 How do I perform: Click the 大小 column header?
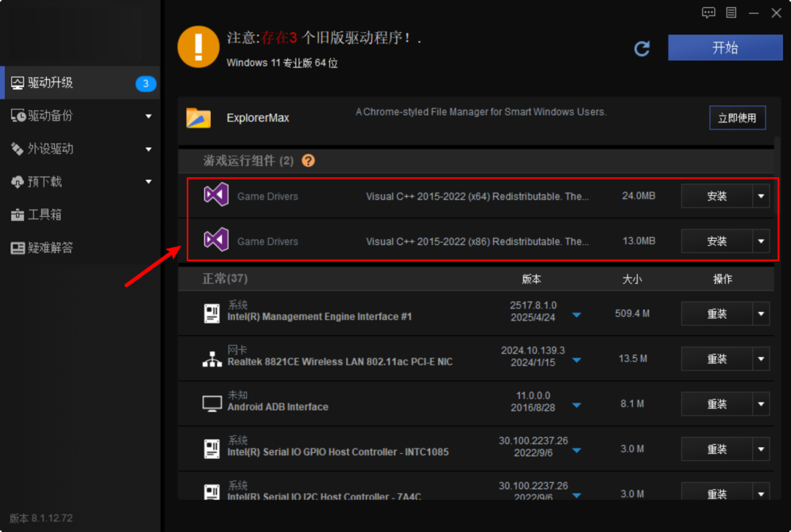coord(631,279)
